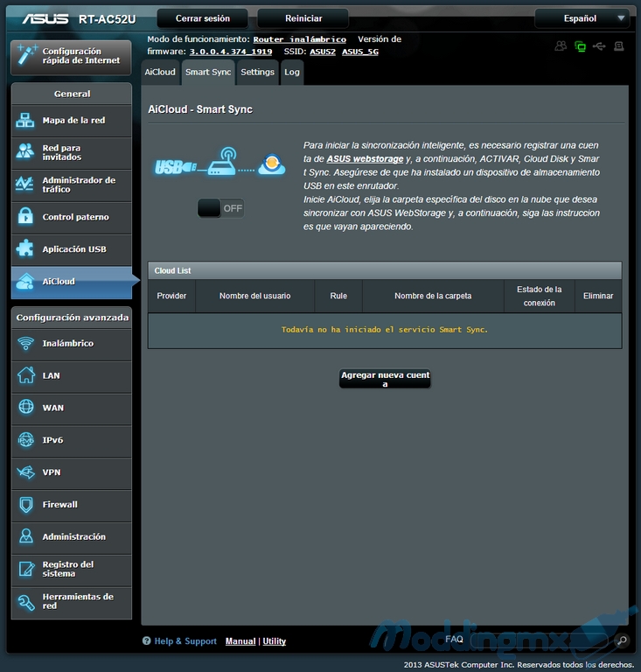The height and width of the screenshot is (672, 641).
Task: Switch to the AiCloud tab
Action: (160, 72)
